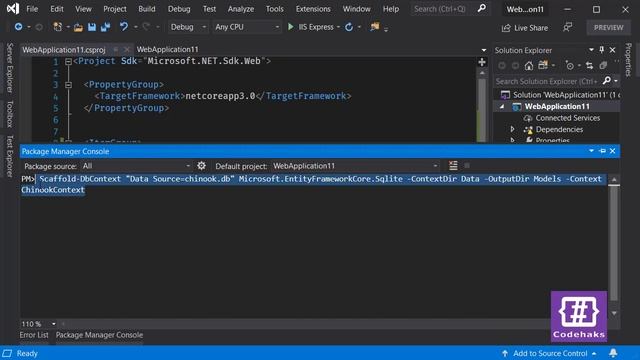Pin the Package Manager Console panel
Viewport: 640px width, 360px height.
click(x=602, y=151)
